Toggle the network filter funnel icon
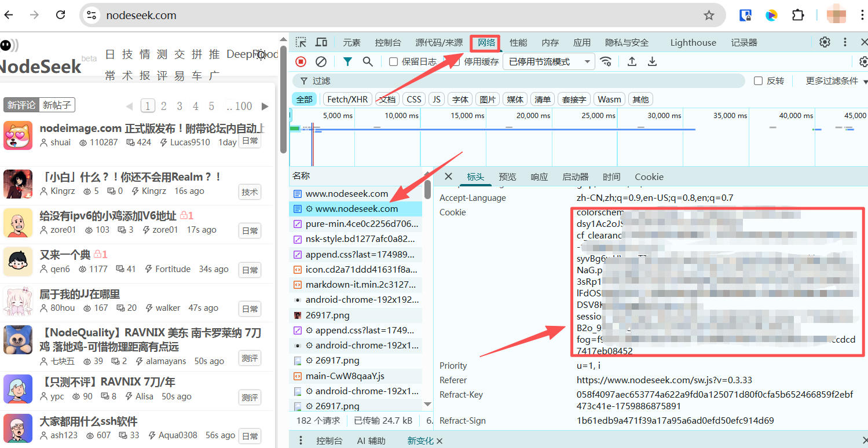 point(347,61)
